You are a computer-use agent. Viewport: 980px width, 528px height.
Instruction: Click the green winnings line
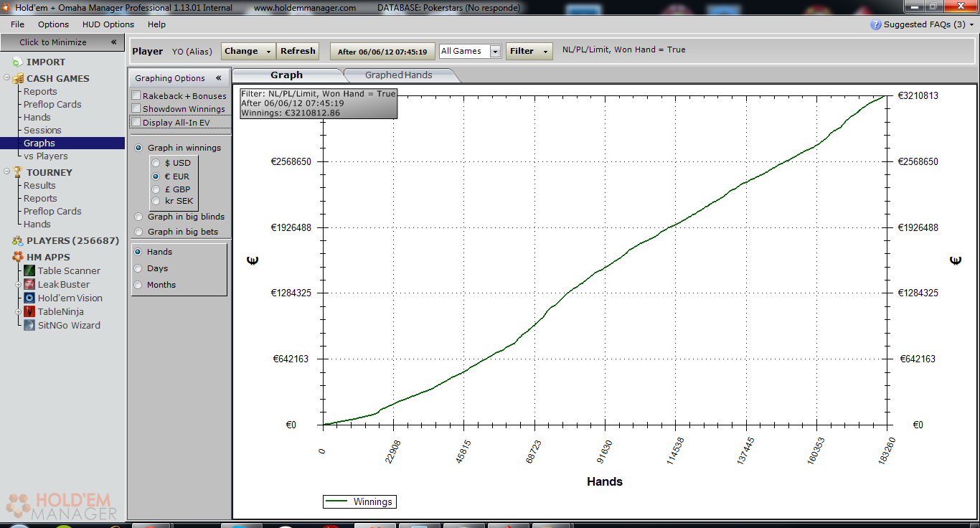pyautogui.click(x=605, y=269)
